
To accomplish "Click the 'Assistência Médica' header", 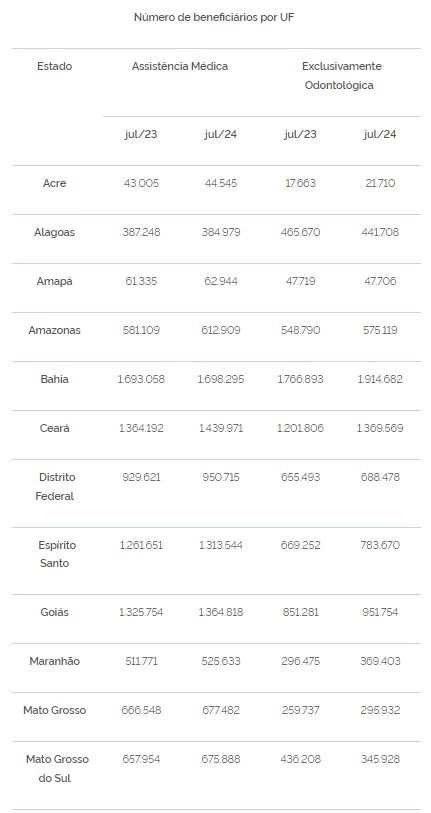I will click(x=180, y=66).
